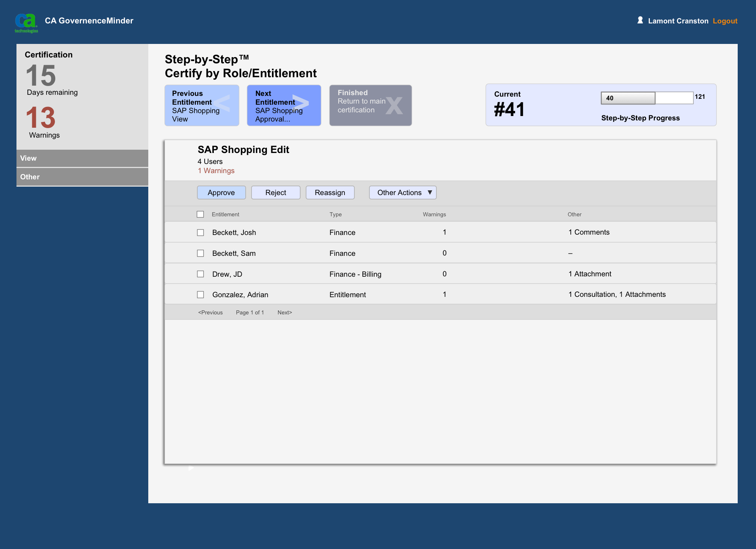
Task: Open the Lamont Cranston user name
Action: [x=678, y=21]
